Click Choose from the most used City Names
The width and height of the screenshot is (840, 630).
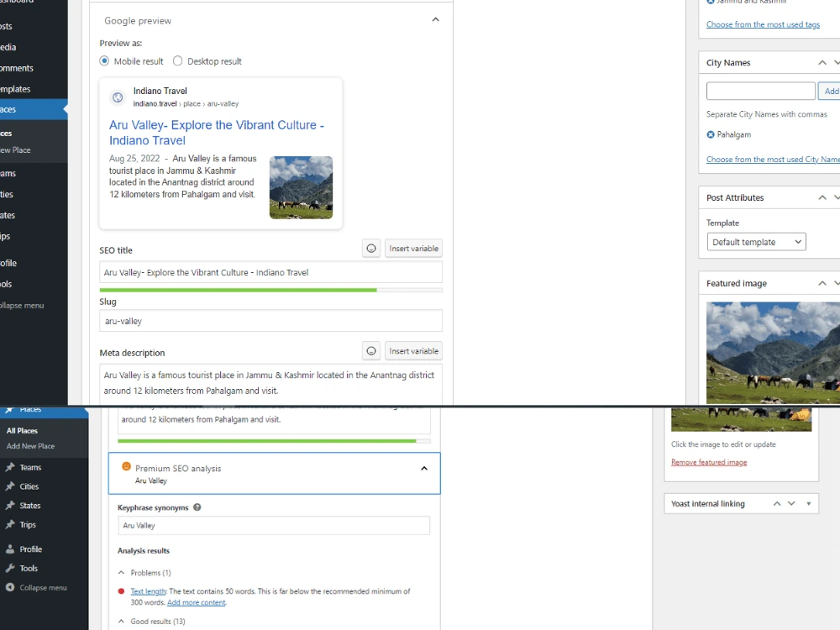coord(773,160)
